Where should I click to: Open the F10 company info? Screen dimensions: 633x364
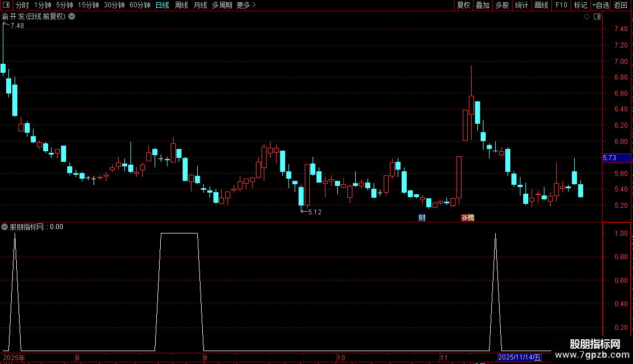[x=561, y=5]
